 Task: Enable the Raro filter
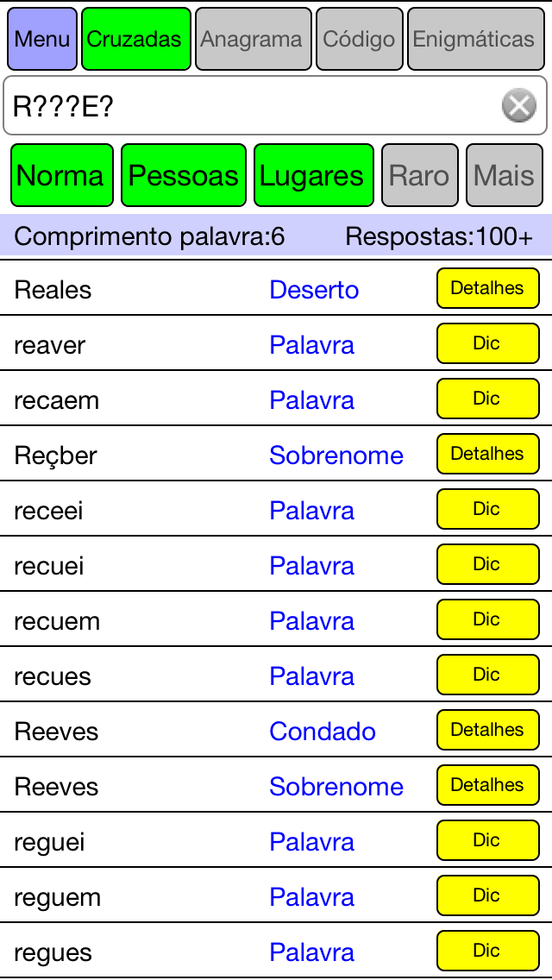click(x=420, y=175)
